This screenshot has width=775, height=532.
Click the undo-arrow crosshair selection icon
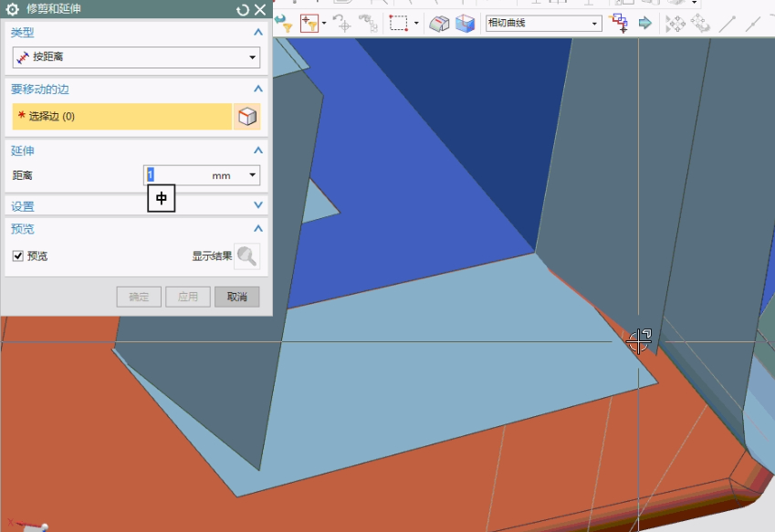[341, 23]
